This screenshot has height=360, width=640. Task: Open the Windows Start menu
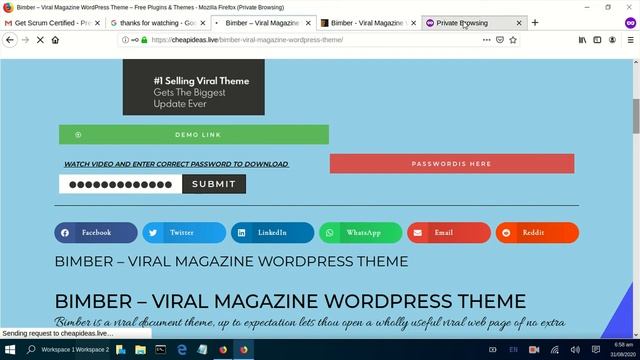point(10,350)
